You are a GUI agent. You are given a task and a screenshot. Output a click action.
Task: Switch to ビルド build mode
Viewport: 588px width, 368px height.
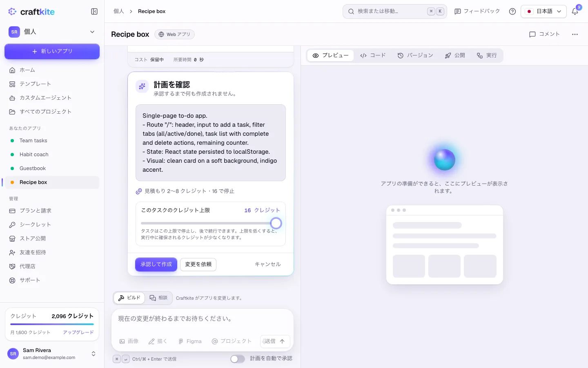click(x=129, y=298)
